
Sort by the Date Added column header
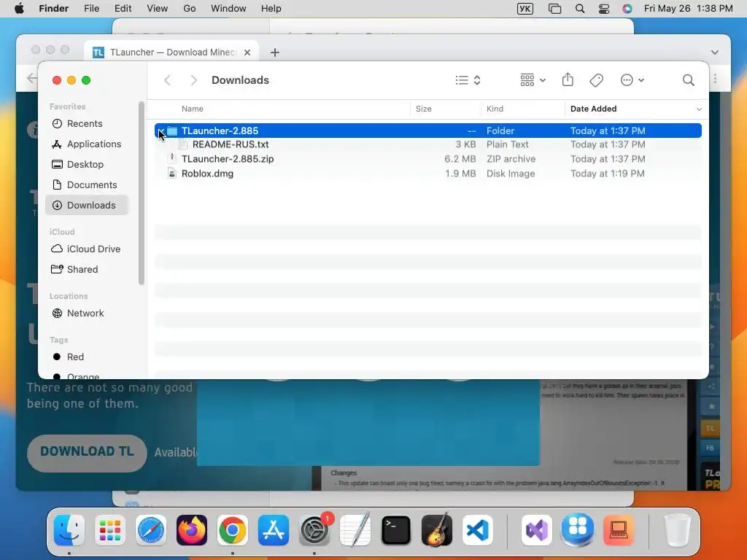click(x=593, y=109)
